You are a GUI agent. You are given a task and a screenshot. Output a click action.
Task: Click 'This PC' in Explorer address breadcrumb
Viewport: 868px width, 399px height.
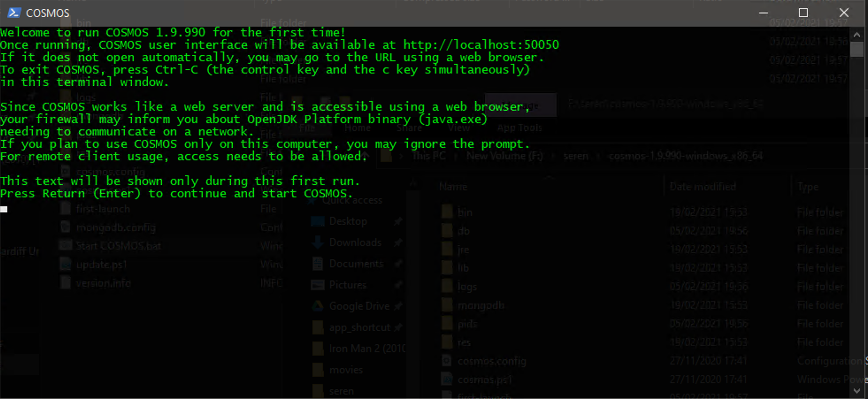click(429, 156)
